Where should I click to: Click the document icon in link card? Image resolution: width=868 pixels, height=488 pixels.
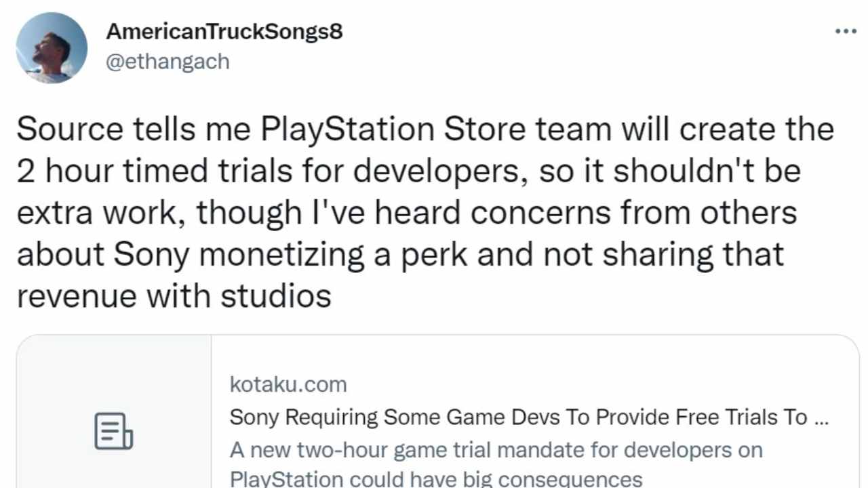pos(113,431)
